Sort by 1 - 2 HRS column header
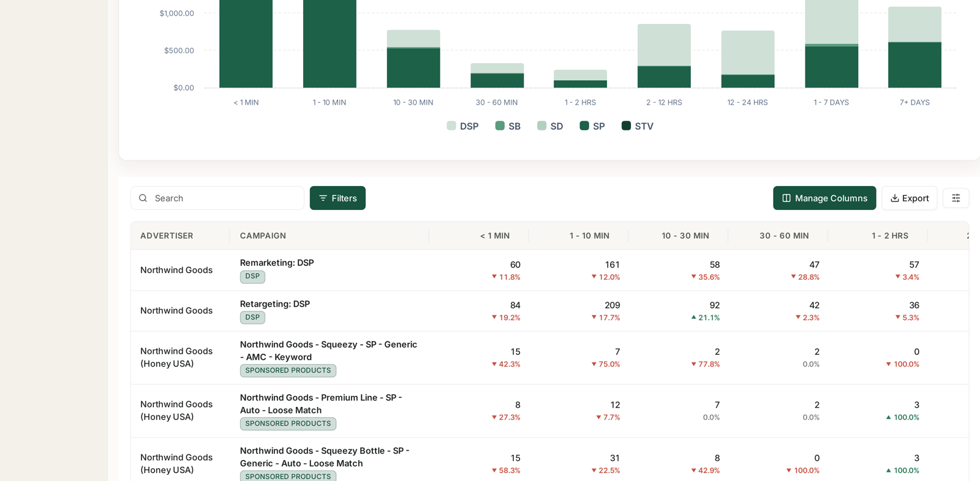Viewport: 980px width, 481px height. (890, 236)
